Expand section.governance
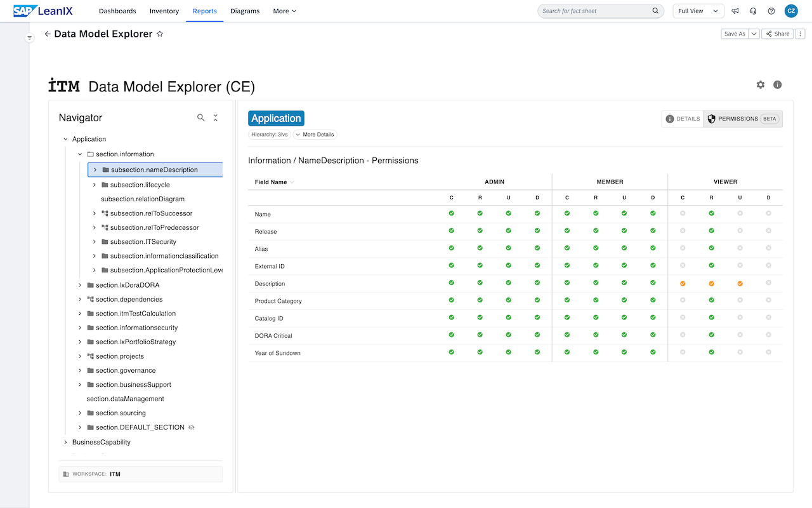This screenshot has height=508, width=812. pos(80,370)
